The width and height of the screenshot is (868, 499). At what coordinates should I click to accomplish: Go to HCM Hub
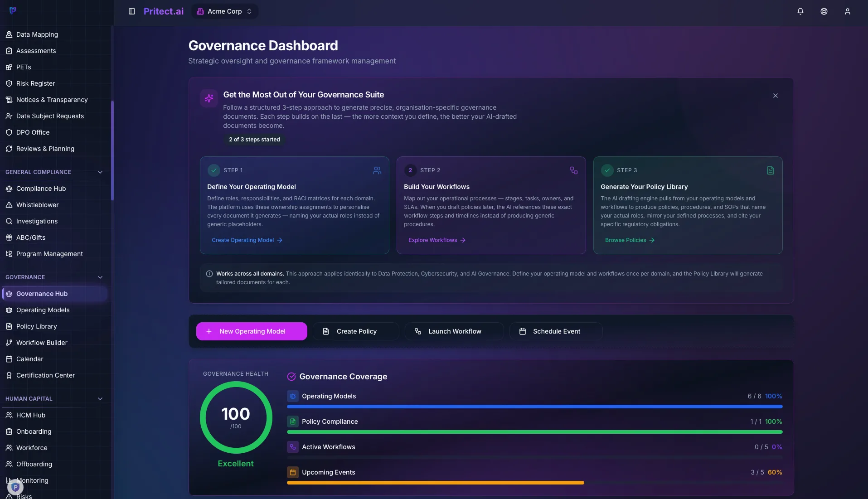[54, 415]
